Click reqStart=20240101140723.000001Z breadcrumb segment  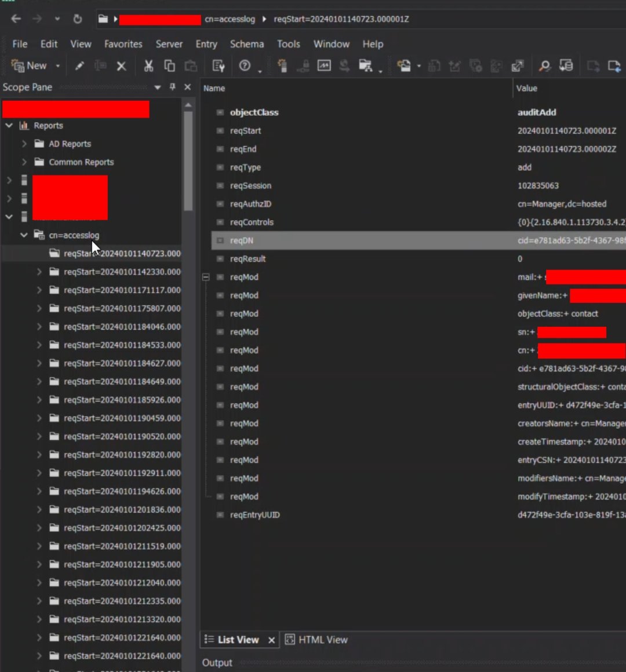(341, 19)
